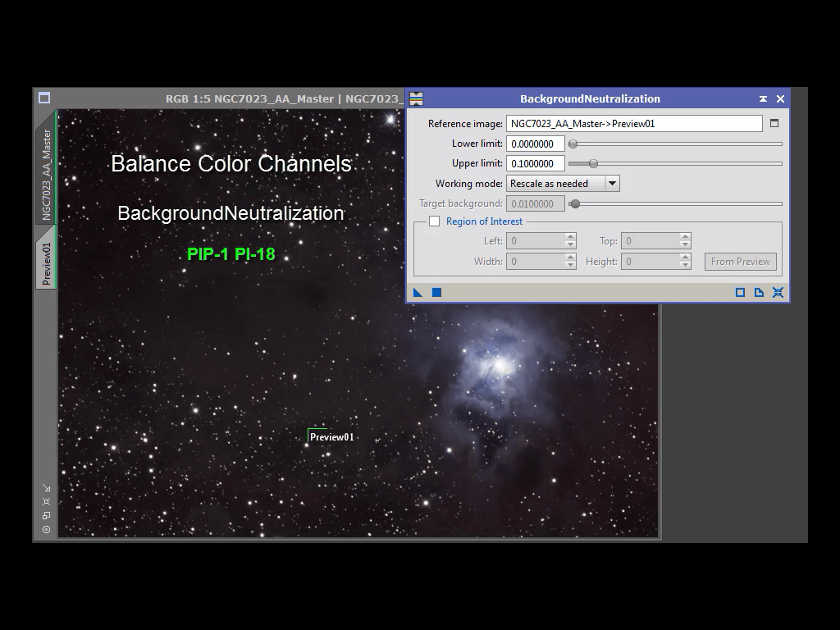Click the diagonal arrow icon in image sidebar
This screenshot has height=630, width=840.
point(46,487)
